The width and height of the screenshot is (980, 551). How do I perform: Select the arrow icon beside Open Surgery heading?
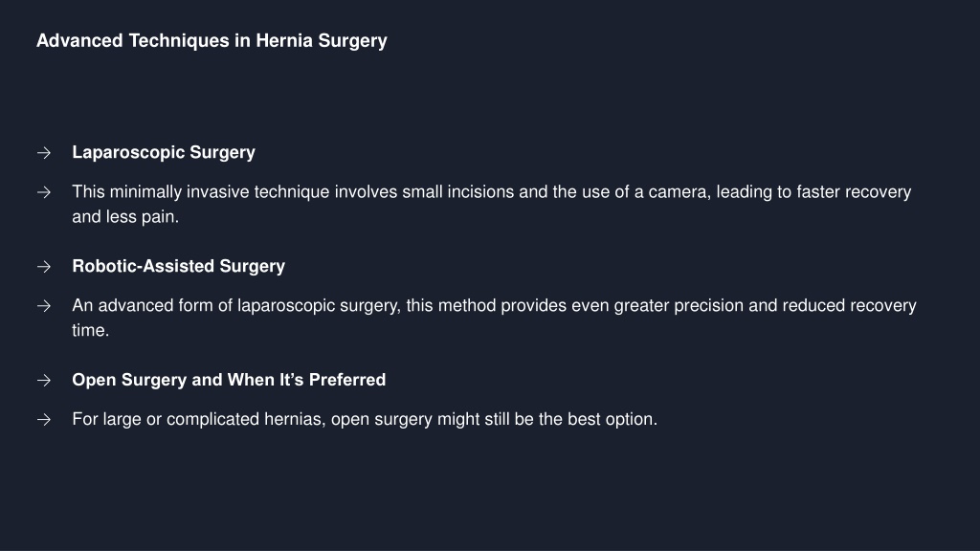point(44,381)
